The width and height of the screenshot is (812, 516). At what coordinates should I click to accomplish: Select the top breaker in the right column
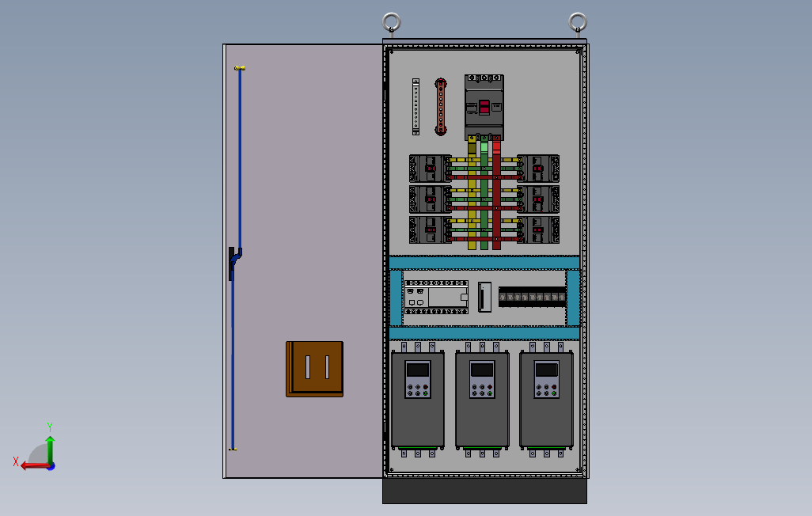pos(539,169)
